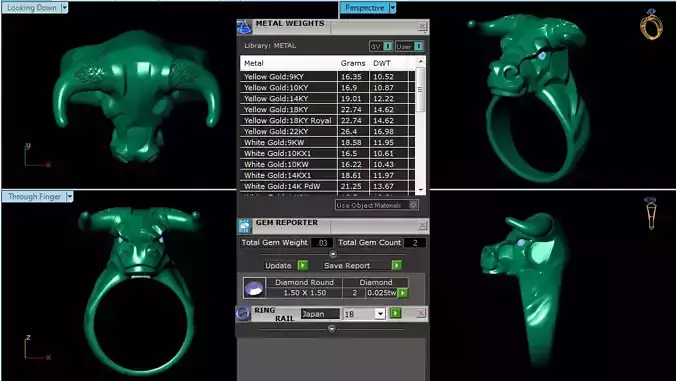Enable Use Object Materials checkbox

click(413, 205)
